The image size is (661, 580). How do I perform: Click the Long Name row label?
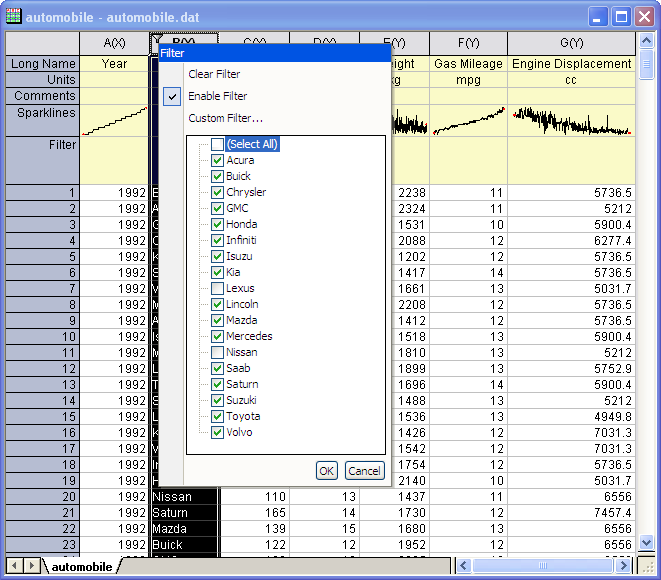[43, 64]
